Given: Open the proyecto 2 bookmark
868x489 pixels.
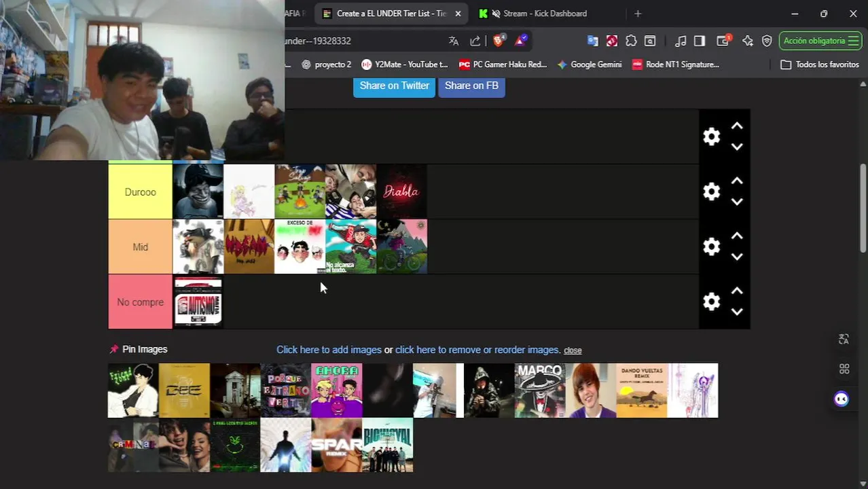Looking at the screenshot, I should tap(326, 65).
